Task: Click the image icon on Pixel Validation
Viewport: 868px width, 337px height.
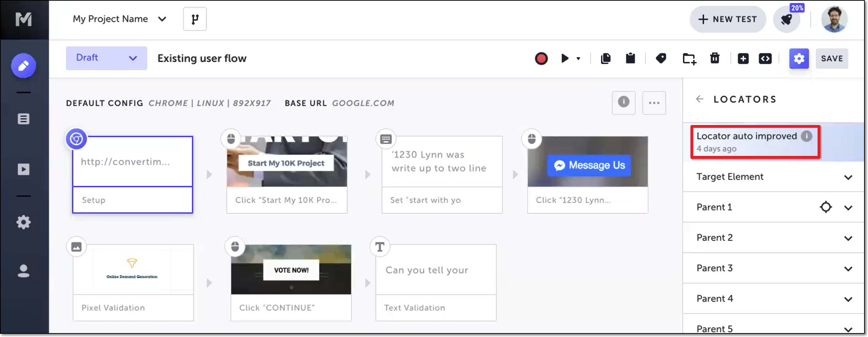Action: point(76,247)
